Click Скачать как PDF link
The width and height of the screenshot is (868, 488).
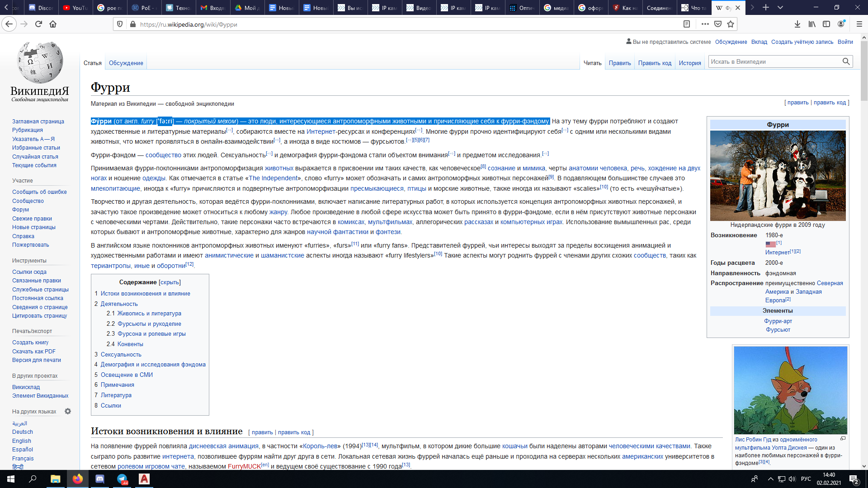tap(34, 352)
